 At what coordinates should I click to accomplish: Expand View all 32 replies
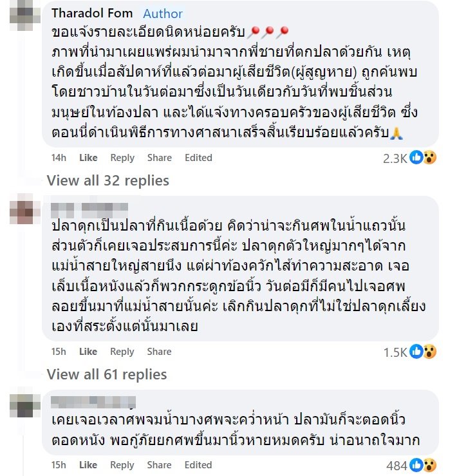click(x=107, y=180)
